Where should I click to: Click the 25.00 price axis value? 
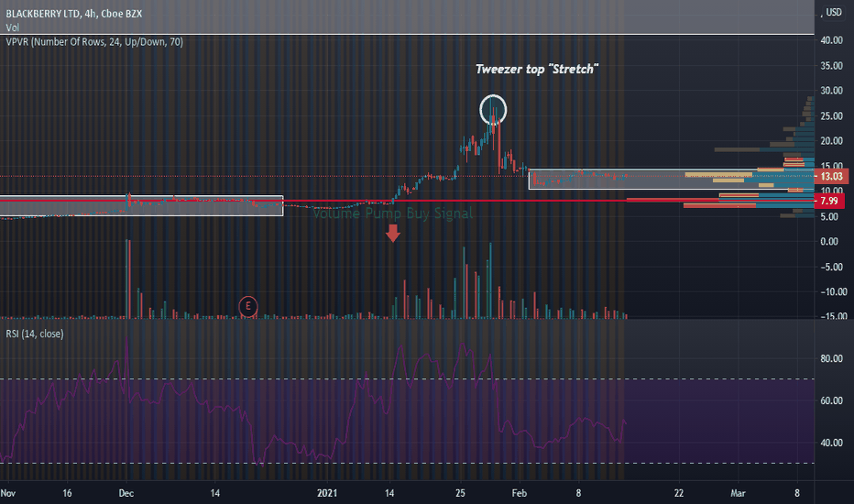pyautogui.click(x=832, y=116)
